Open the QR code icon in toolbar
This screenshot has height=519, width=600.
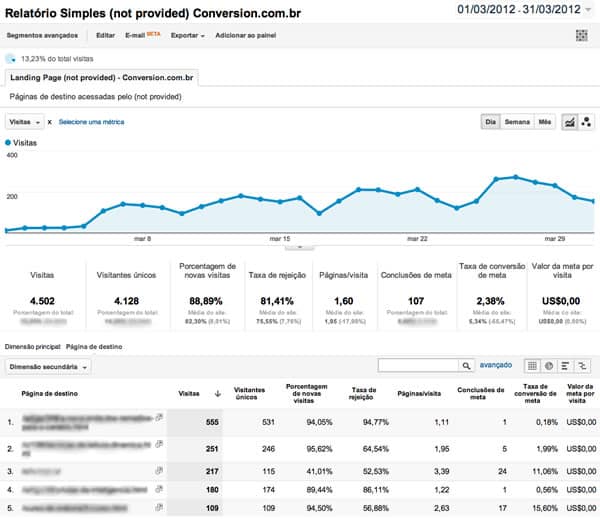582,35
